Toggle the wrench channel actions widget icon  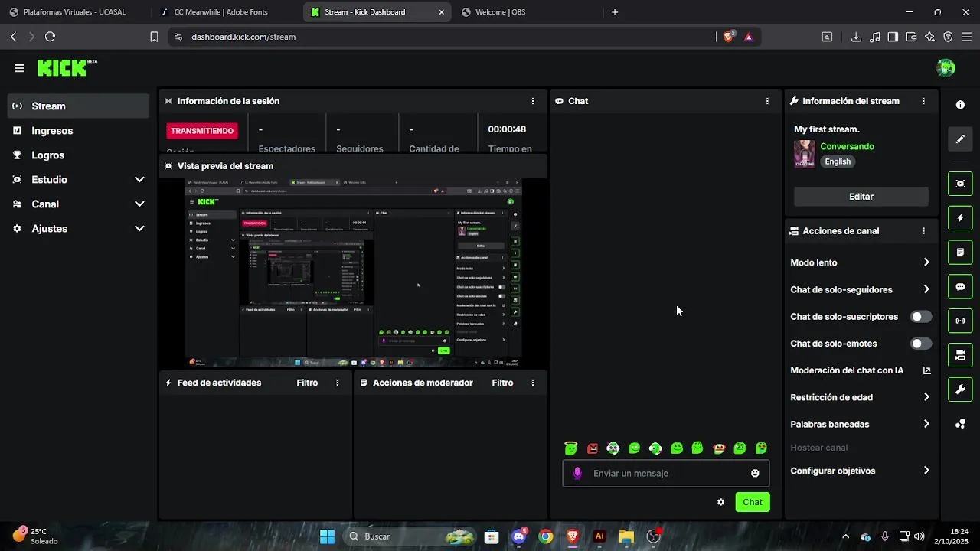[960, 390]
